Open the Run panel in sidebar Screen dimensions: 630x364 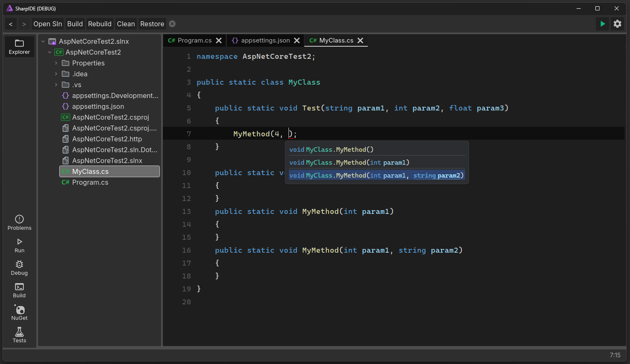pyautogui.click(x=19, y=245)
